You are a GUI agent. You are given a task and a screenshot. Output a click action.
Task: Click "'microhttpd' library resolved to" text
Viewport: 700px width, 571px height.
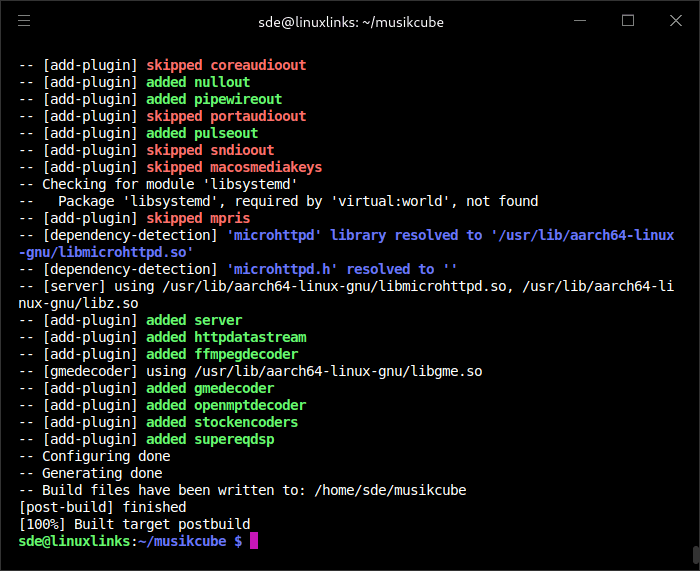(354, 235)
